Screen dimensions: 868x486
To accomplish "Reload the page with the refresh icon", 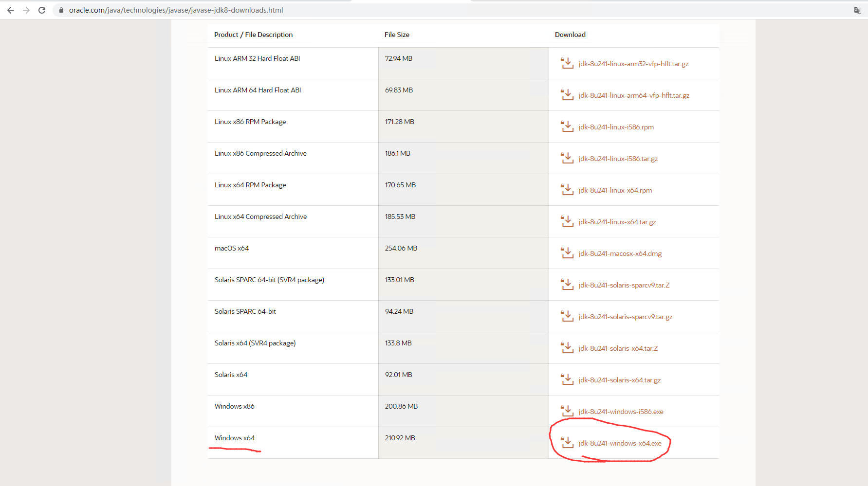I will 42,10.
